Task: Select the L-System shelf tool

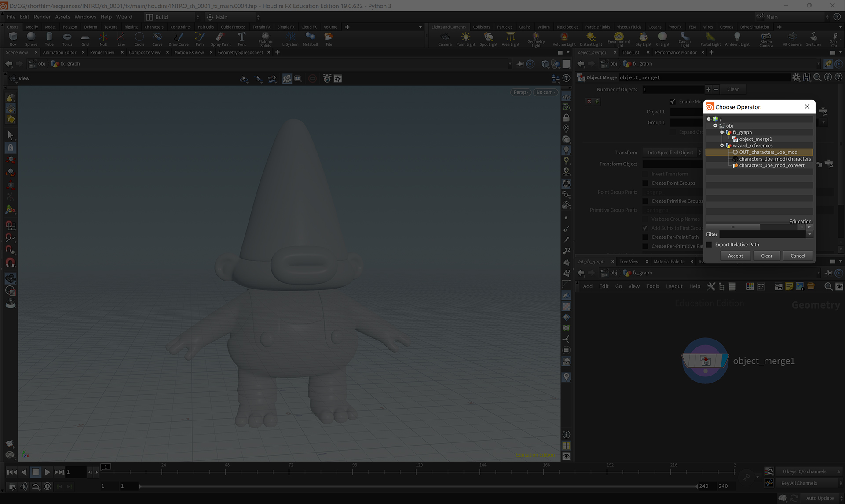Action: coord(290,39)
